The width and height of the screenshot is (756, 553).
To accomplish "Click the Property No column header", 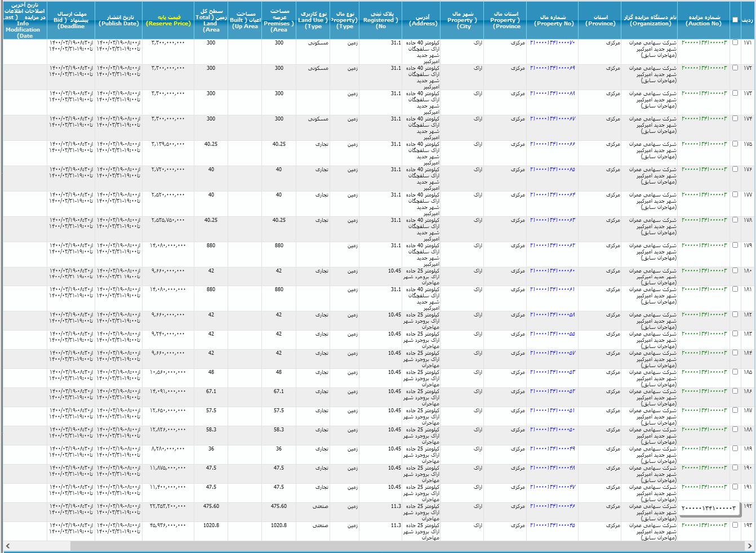I will [554, 20].
